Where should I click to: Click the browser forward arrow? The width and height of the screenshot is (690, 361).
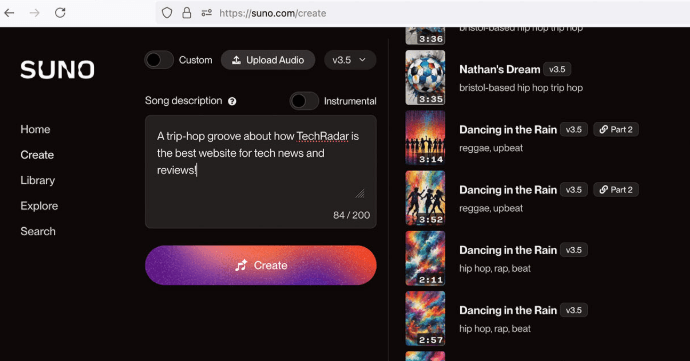(34, 13)
